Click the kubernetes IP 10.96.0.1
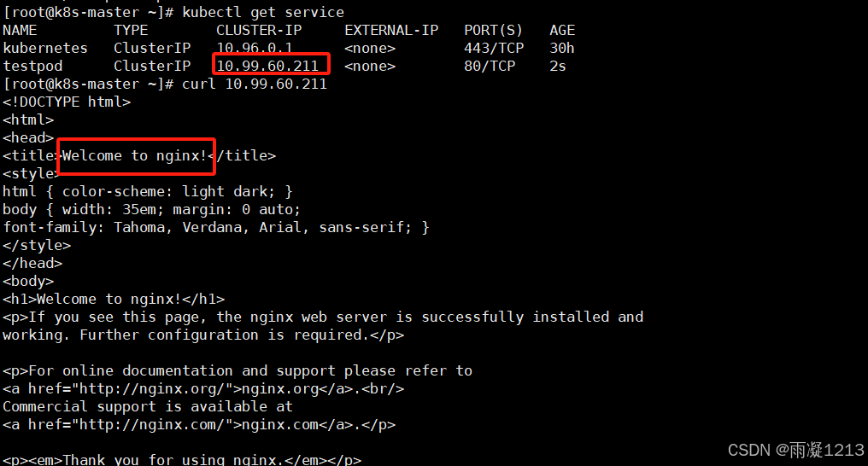 tap(255, 48)
